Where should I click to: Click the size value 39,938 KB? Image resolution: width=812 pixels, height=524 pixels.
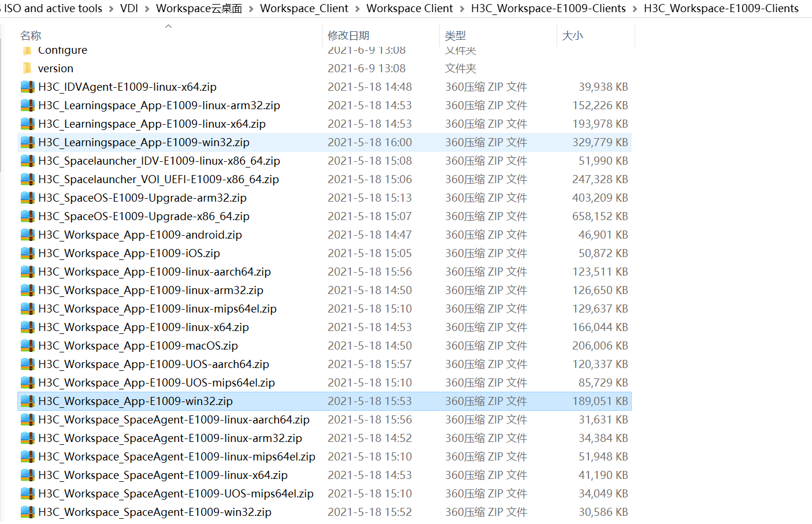603,87
